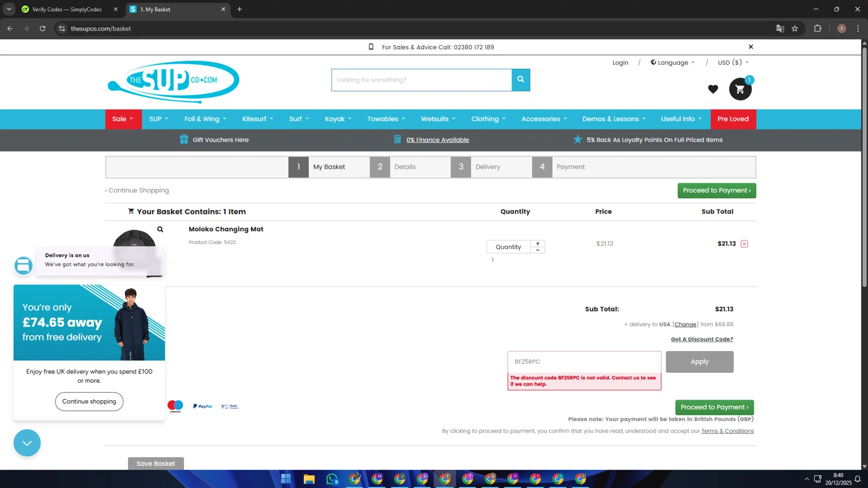
Task: Click Login link
Action: point(620,62)
